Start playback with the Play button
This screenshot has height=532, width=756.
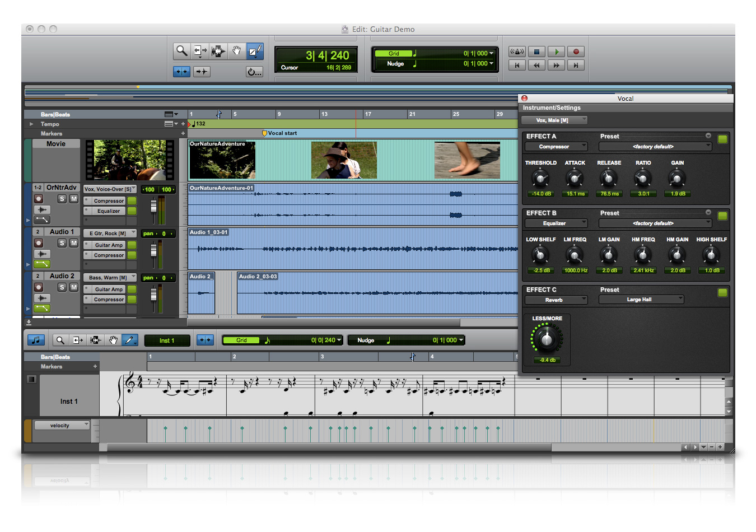click(556, 52)
